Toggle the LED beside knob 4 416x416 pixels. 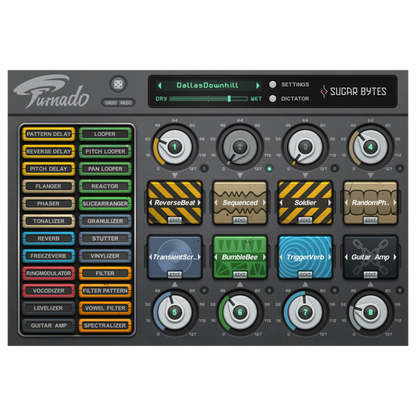(x=400, y=169)
